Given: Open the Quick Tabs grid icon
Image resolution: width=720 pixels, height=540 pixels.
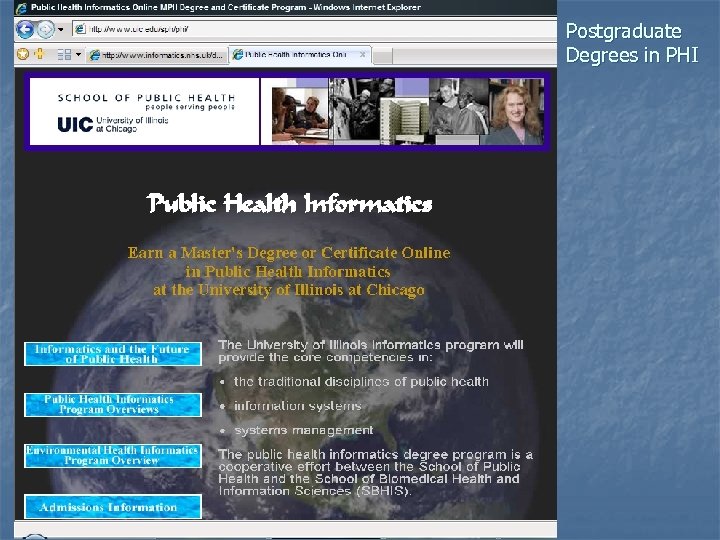Looking at the screenshot, I should 64,55.
